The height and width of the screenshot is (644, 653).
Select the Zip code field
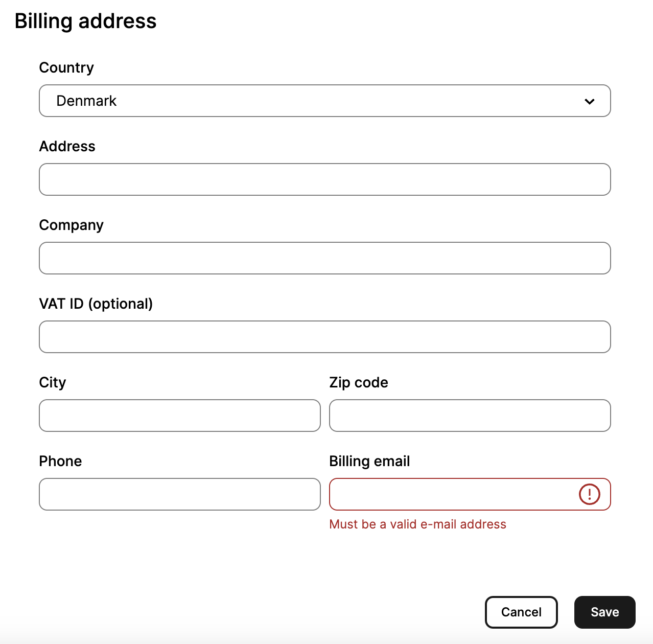click(x=470, y=416)
